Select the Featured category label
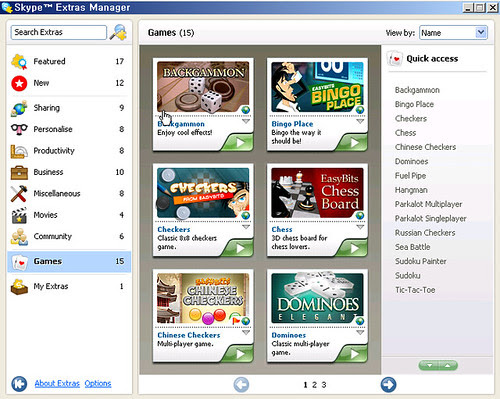This screenshot has height=399, width=500. tap(49, 62)
